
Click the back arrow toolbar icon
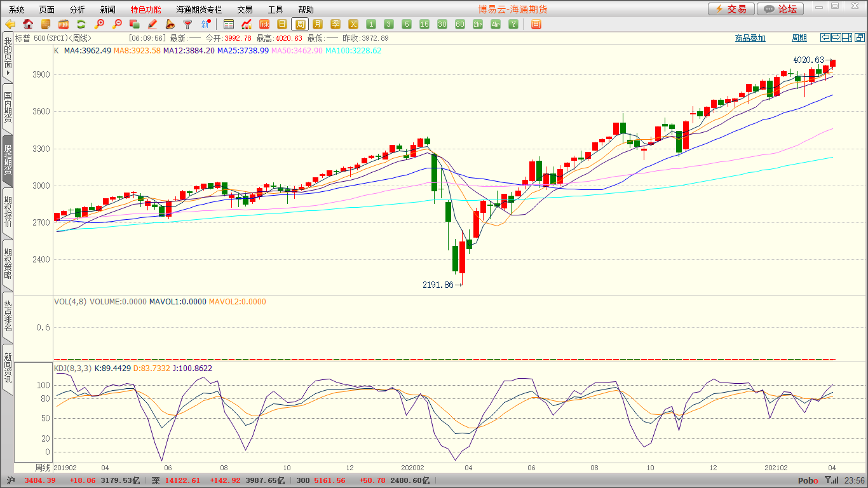point(10,24)
